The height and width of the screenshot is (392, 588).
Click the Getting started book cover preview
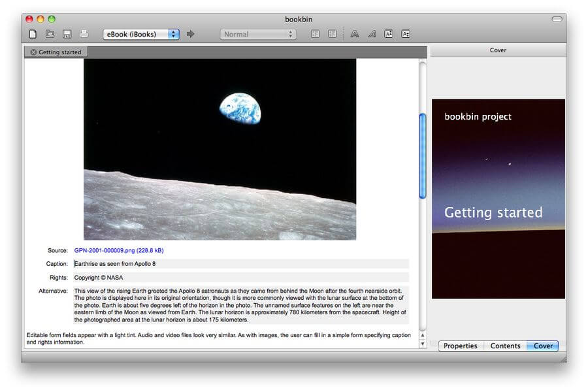[x=498, y=199]
